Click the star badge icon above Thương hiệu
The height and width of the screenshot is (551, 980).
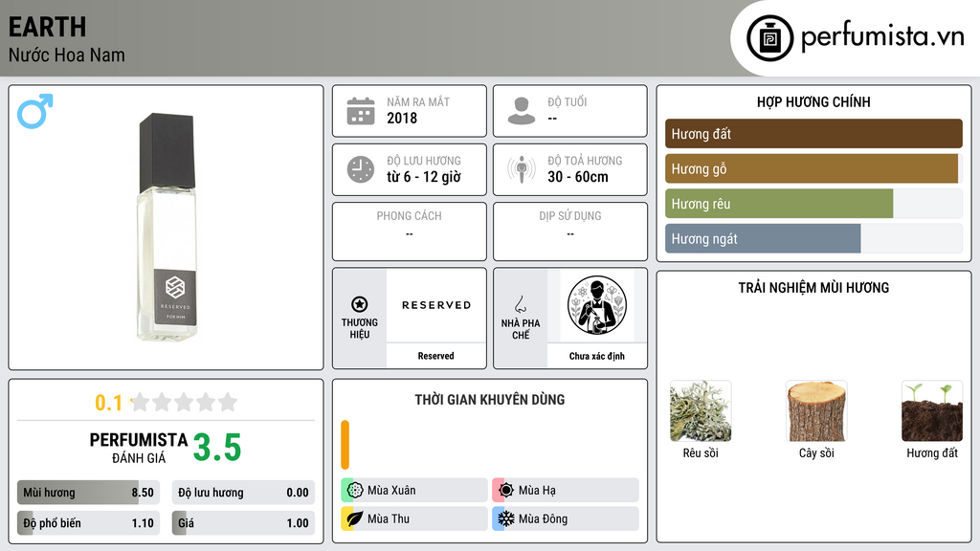tap(360, 304)
